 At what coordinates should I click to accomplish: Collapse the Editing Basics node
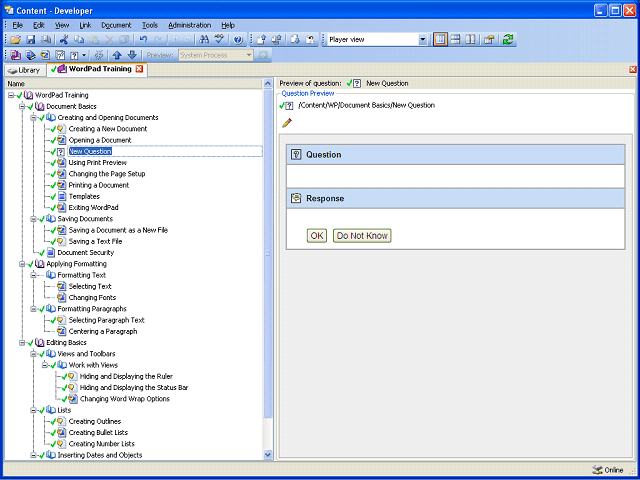[22, 343]
